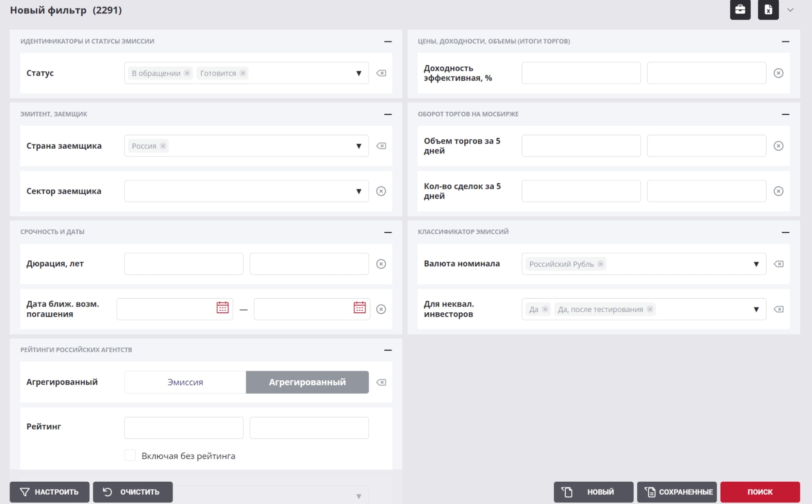Remove the Кол-во сделок за 5 дней row
This screenshot has height=504, width=812.
pos(778,191)
